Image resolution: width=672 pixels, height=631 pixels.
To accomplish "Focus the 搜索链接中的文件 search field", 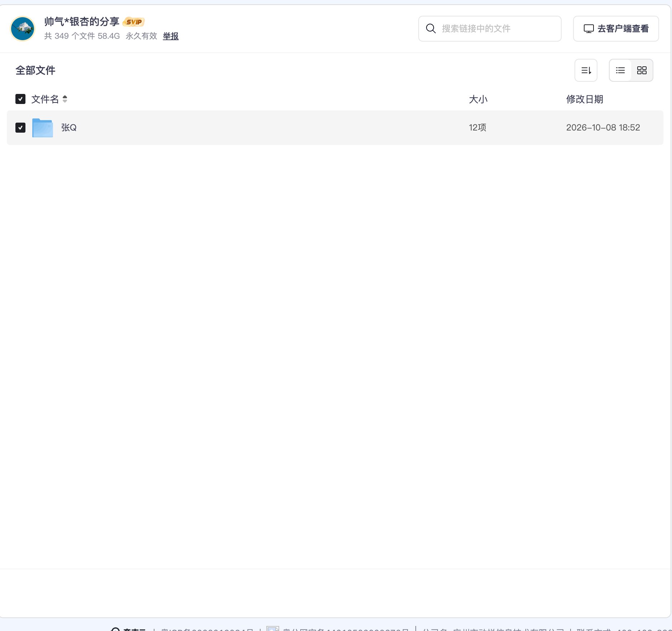I will [490, 29].
